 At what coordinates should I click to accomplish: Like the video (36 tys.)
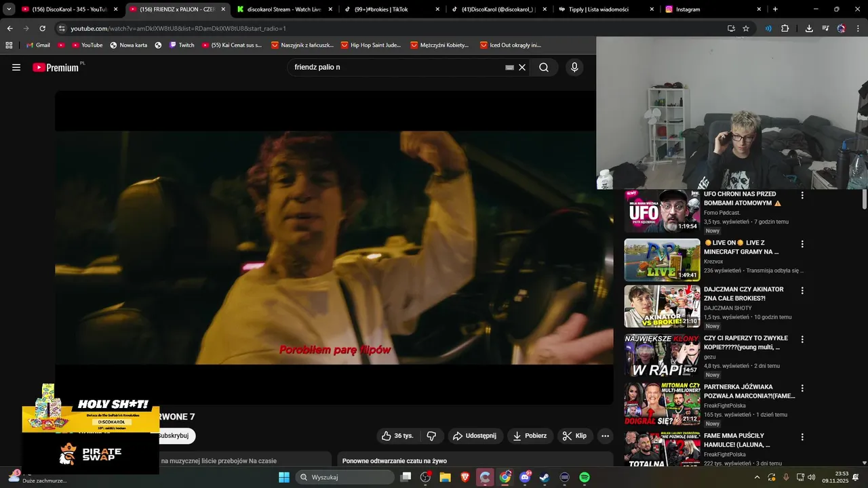pyautogui.click(x=397, y=436)
